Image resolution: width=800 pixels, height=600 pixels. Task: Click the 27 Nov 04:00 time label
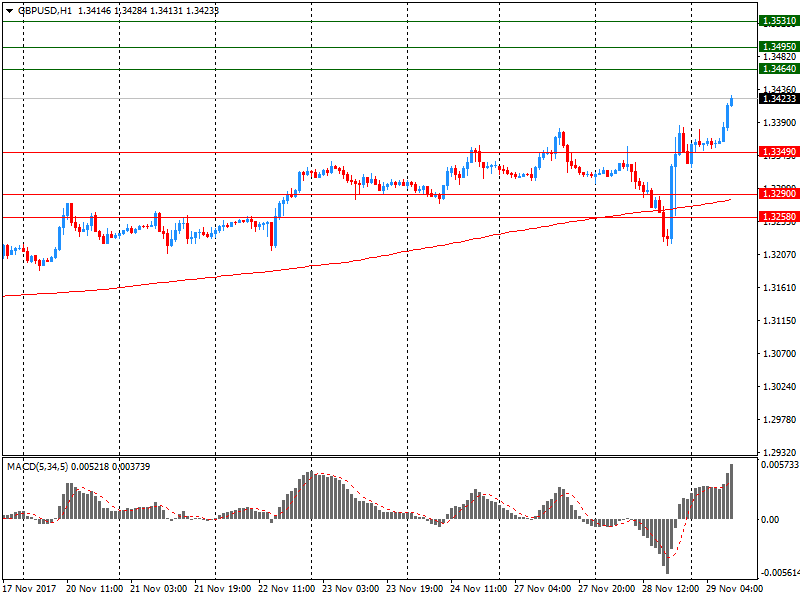542,589
